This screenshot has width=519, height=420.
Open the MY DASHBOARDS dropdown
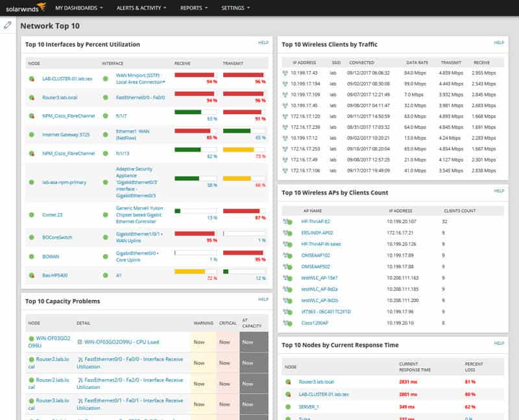pos(77,8)
